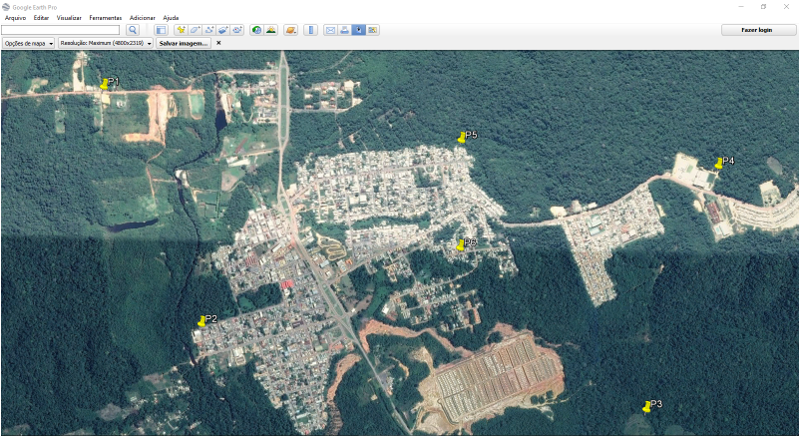Click the email envelope icon

click(330, 30)
